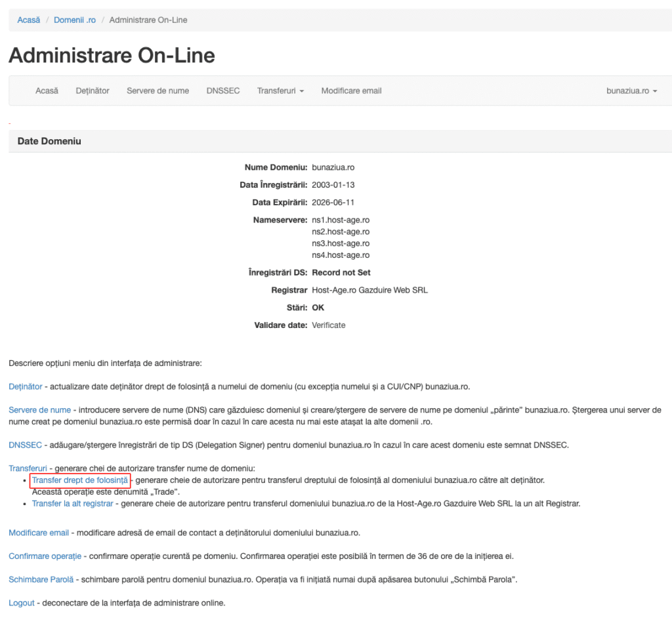
Task: Go to Servere de nume navbar item
Action: point(157,91)
